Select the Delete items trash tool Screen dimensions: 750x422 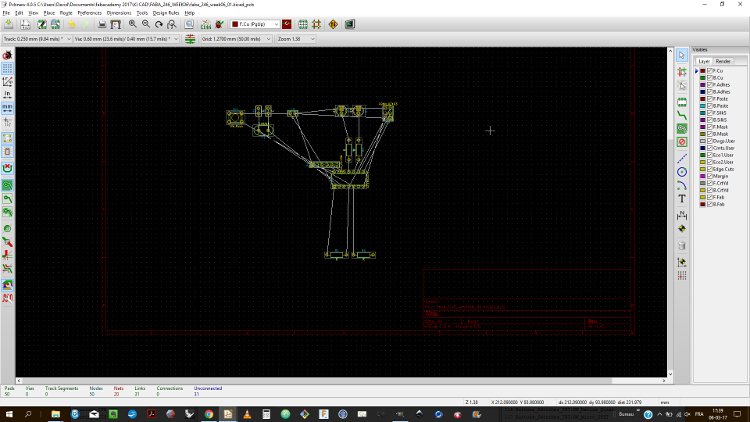[682, 245]
